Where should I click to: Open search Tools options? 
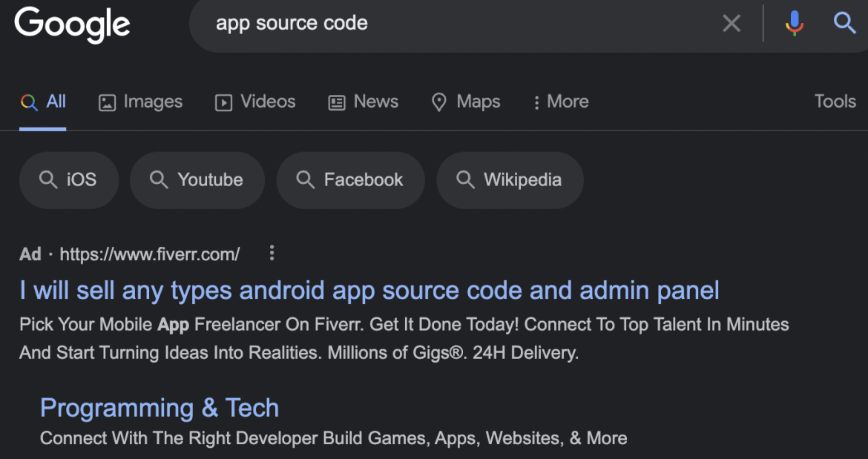coord(834,102)
